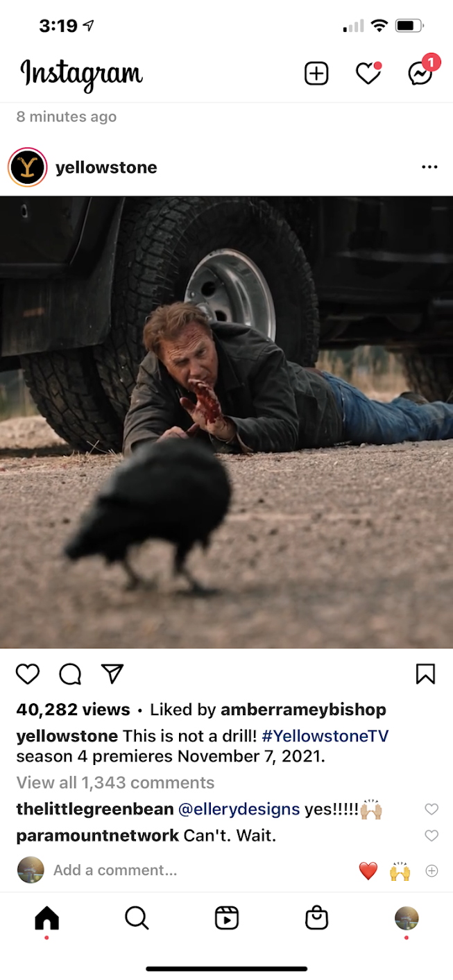Share post with paper plane icon
The width and height of the screenshot is (453, 980).
point(112,673)
